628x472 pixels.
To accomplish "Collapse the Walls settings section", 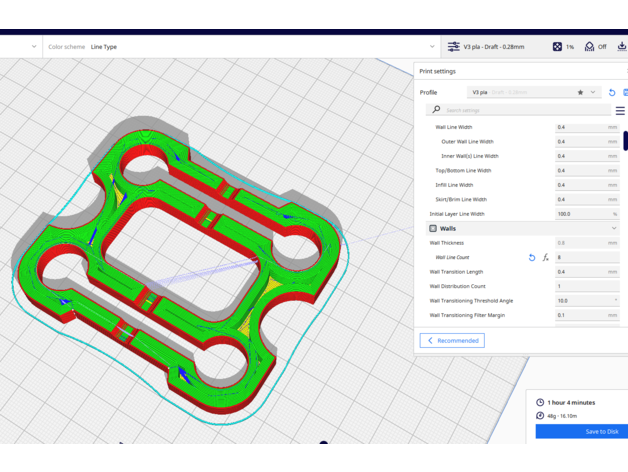I will (614, 229).
